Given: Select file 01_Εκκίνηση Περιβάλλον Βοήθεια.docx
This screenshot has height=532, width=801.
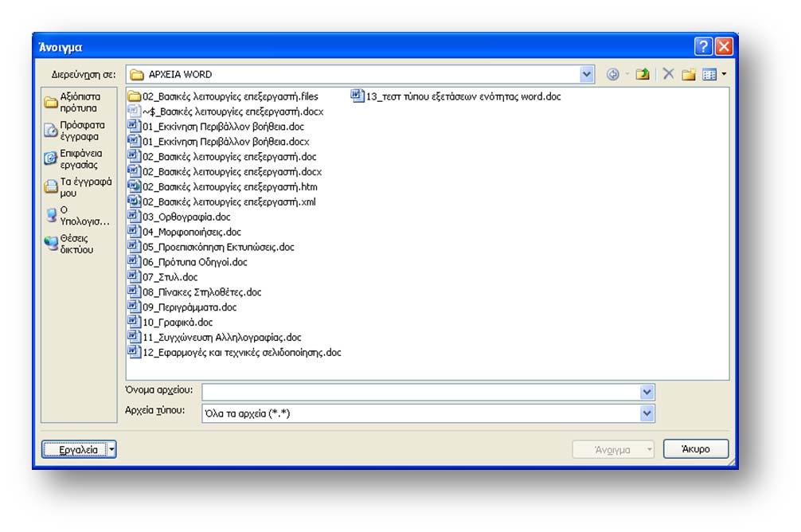Looking at the screenshot, I should click(x=218, y=142).
